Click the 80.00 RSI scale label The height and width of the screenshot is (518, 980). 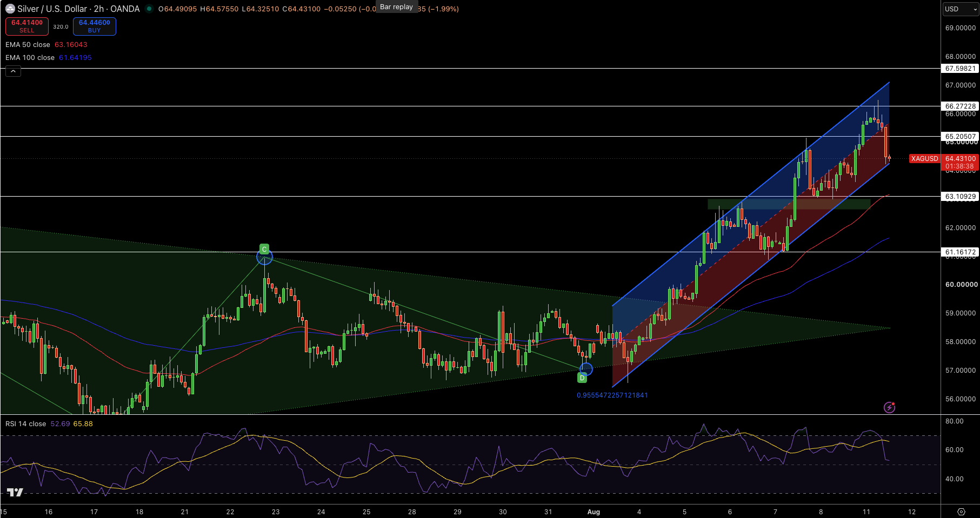955,421
